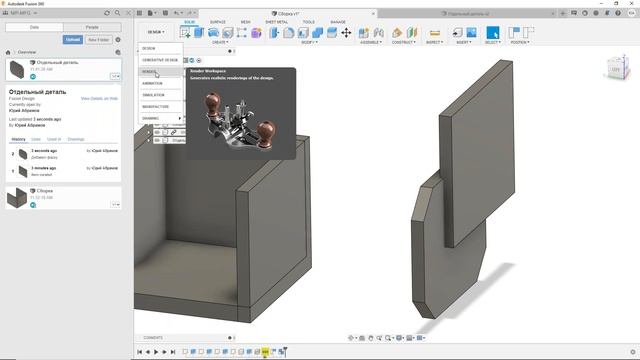Toggle visibility eye of middle browser row

pyautogui.click(x=157, y=132)
